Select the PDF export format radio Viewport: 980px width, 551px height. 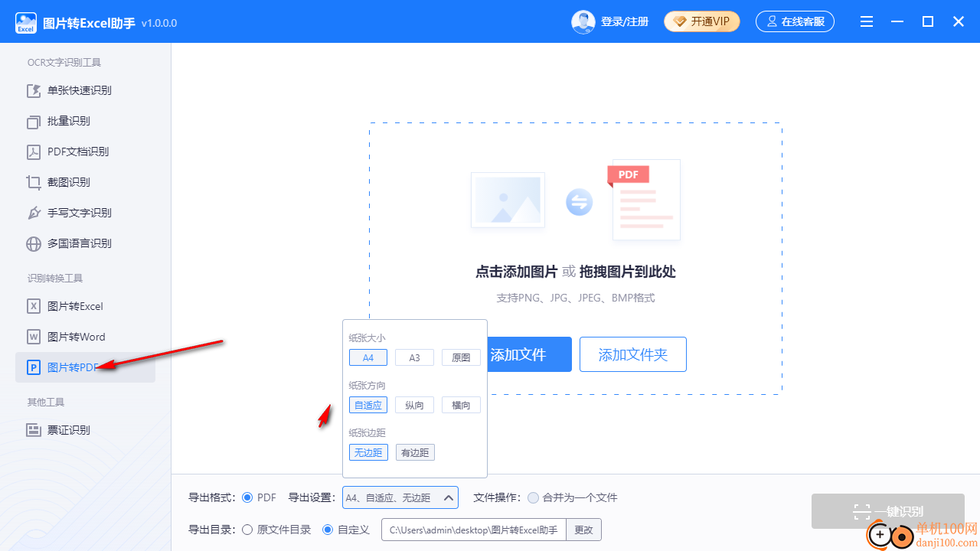[x=247, y=497]
